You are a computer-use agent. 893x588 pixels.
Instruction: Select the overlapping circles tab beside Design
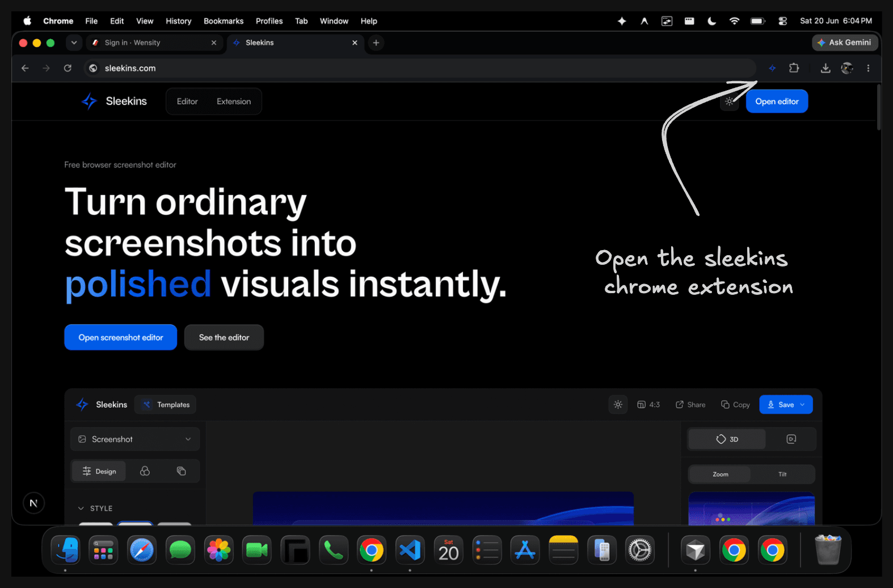tap(145, 471)
